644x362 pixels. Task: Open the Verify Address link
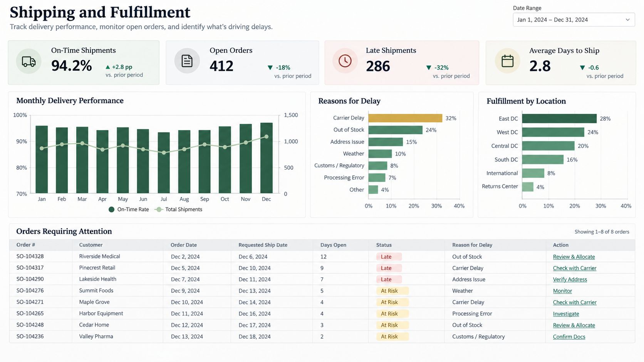pyautogui.click(x=570, y=279)
